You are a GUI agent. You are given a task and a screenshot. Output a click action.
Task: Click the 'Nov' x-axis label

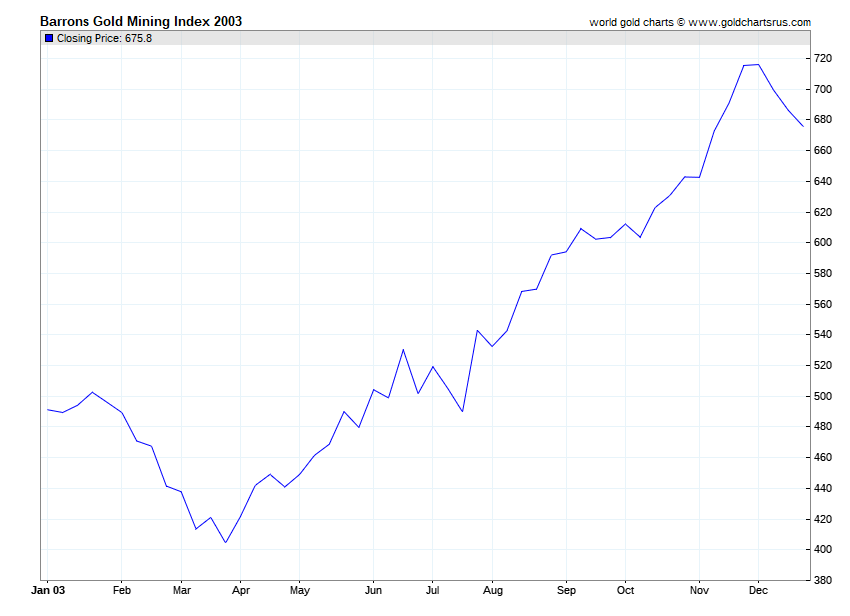[x=699, y=590]
